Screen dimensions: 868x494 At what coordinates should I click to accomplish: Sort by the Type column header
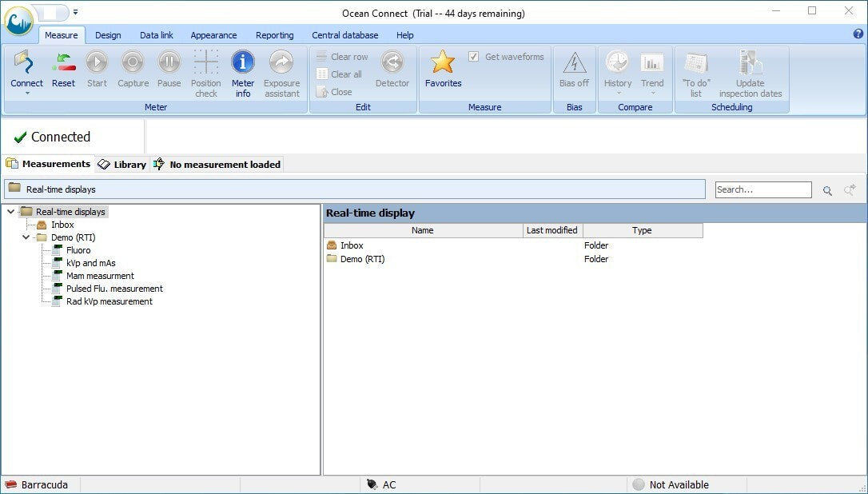tap(643, 230)
